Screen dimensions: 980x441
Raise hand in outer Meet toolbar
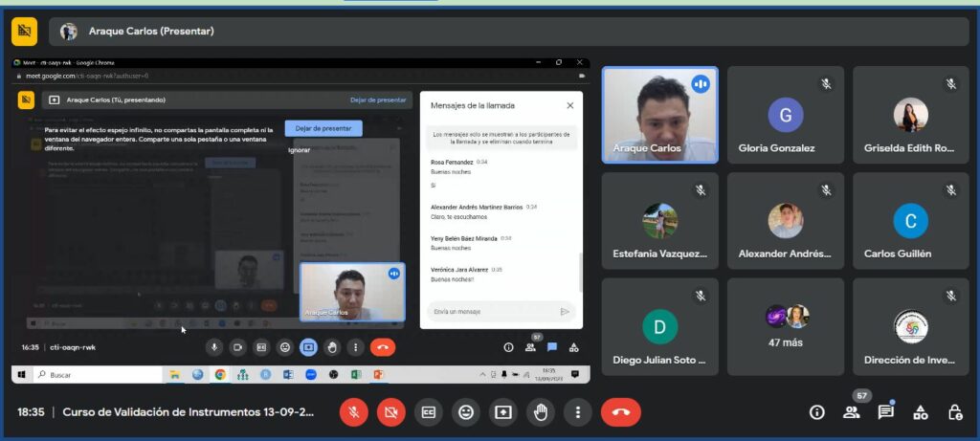(541, 412)
